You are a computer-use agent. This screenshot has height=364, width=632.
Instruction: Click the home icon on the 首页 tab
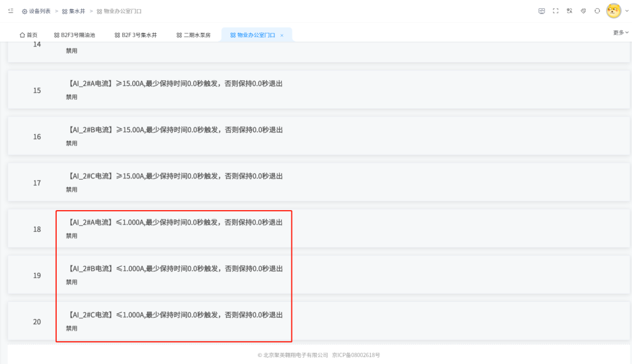[x=22, y=34]
